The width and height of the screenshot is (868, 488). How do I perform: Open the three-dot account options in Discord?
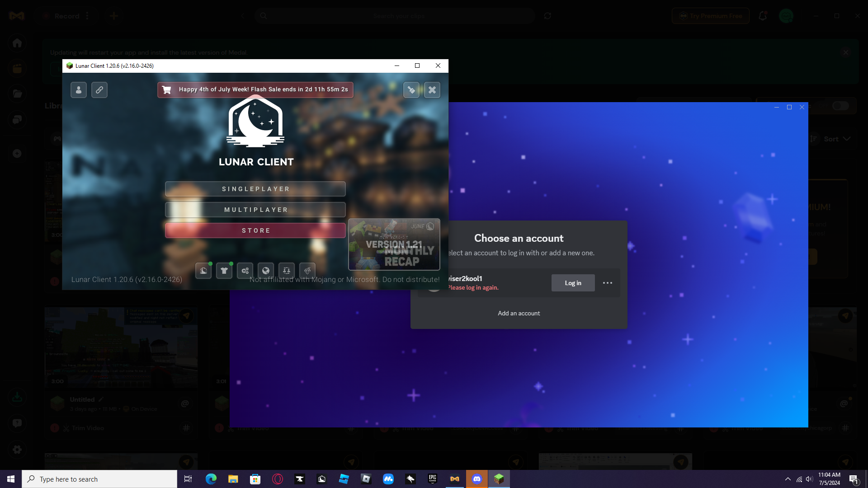608,283
